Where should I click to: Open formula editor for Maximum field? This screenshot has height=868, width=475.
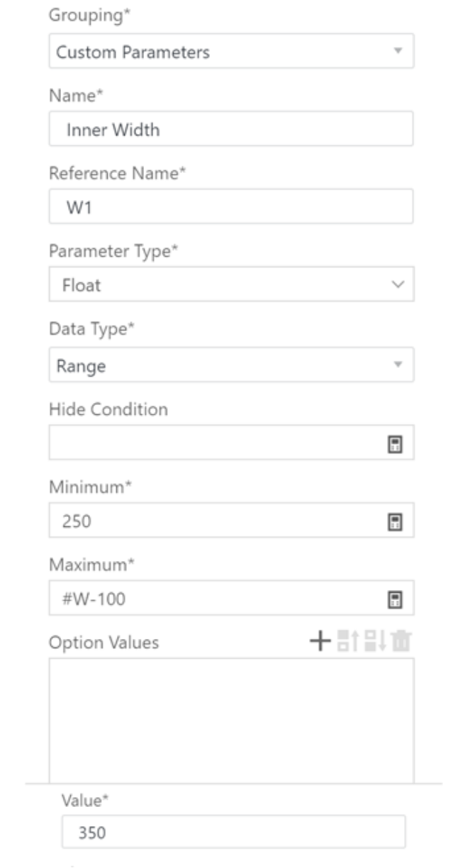[390, 601]
